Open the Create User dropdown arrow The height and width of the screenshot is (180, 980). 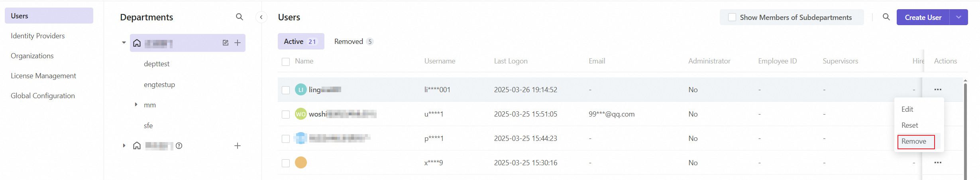[x=958, y=17]
